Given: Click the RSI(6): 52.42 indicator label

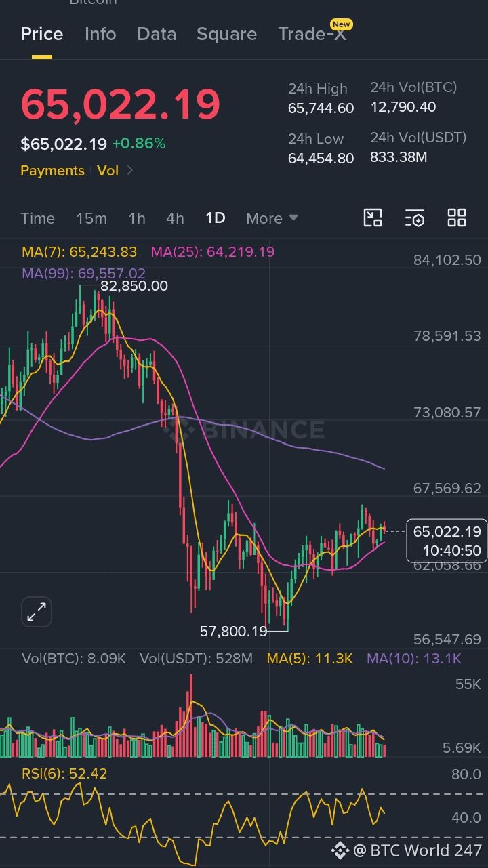Looking at the screenshot, I should (64, 773).
